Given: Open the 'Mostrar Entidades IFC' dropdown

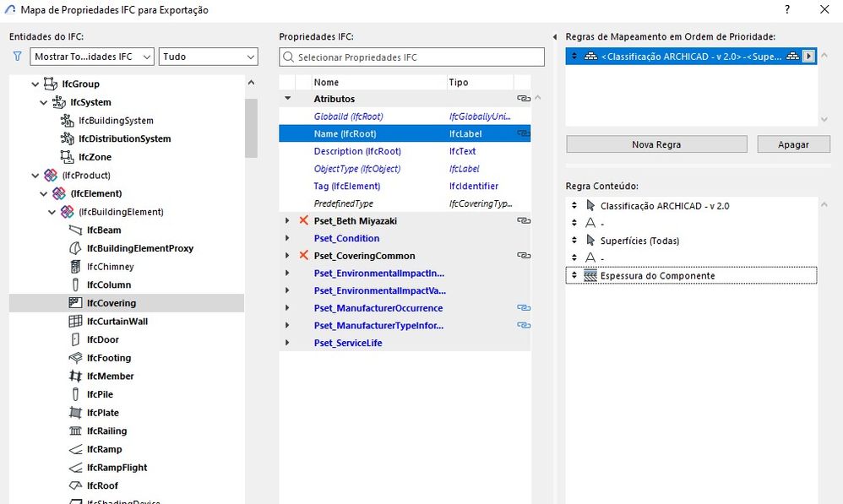Looking at the screenshot, I should tap(92, 57).
